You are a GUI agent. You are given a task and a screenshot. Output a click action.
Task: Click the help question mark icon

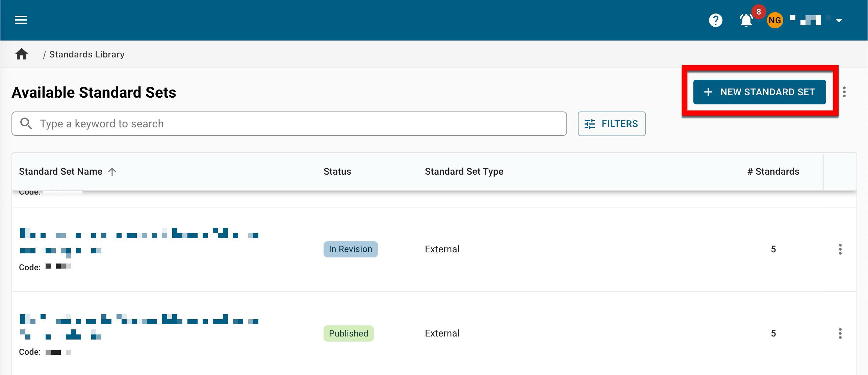715,20
